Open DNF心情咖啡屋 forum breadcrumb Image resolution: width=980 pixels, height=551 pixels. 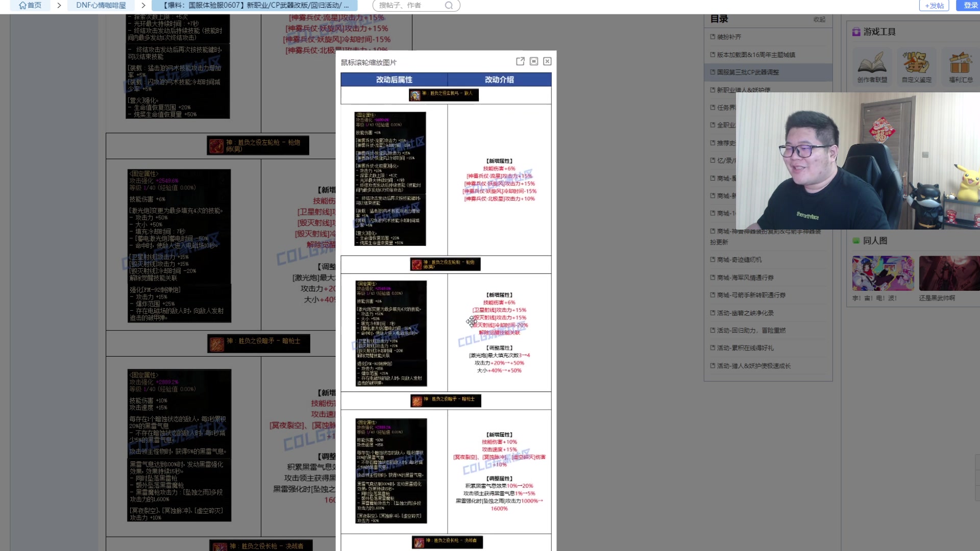click(101, 5)
